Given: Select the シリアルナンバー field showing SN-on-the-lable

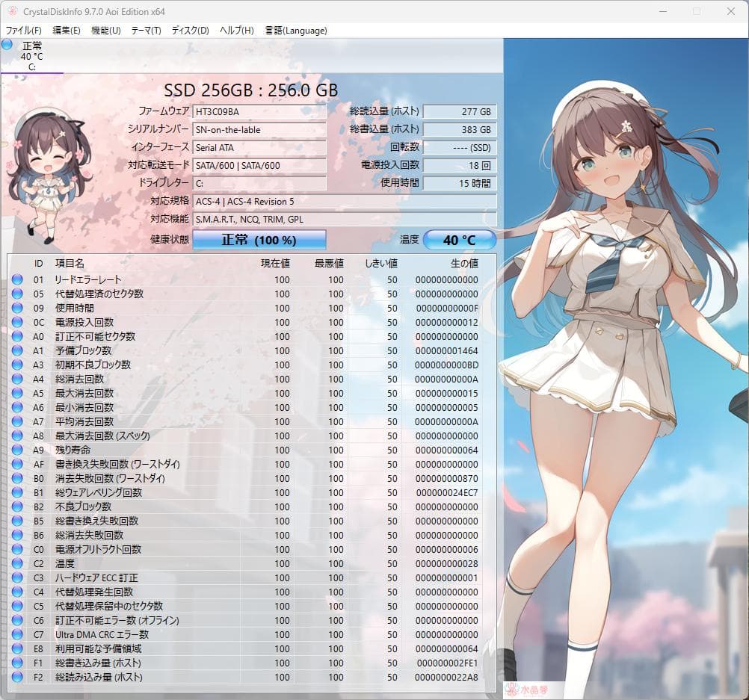Looking at the screenshot, I should click(259, 129).
